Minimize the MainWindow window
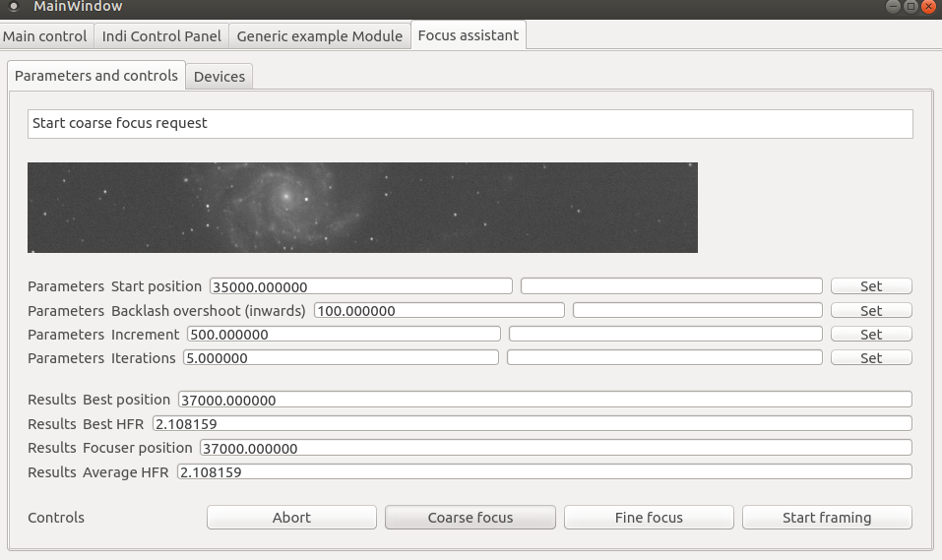Image resolution: width=942 pixels, height=560 pixels. click(x=894, y=7)
